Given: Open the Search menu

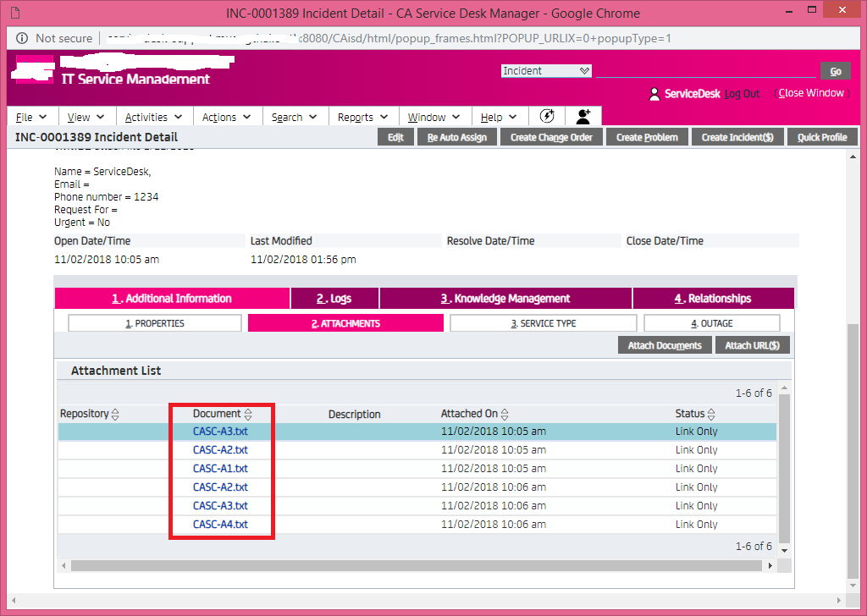Looking at the screenshot, I should point(294,117).
